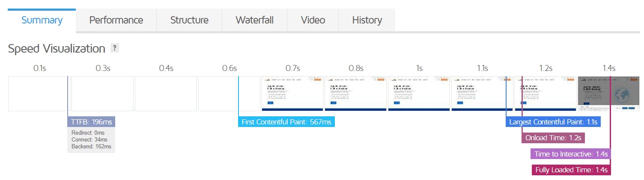
Task: Switch to the Summary tab
Action: (x=42, y=20)
